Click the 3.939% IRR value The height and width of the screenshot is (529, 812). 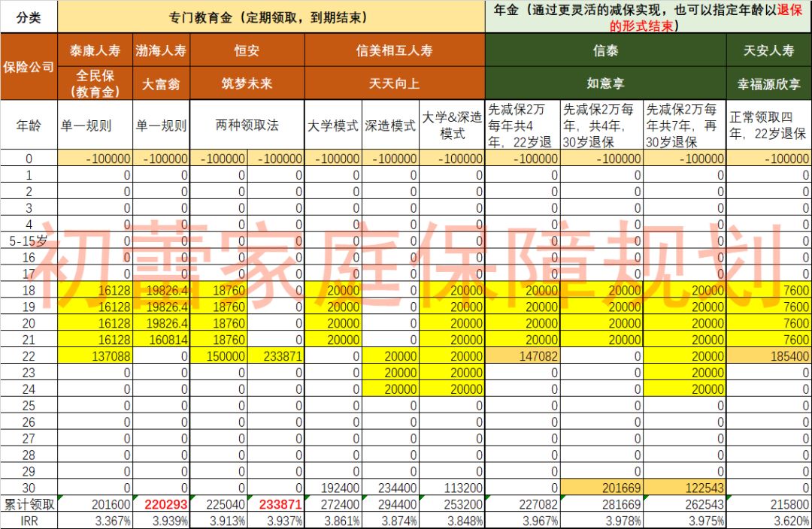click(x=161, y=521)
